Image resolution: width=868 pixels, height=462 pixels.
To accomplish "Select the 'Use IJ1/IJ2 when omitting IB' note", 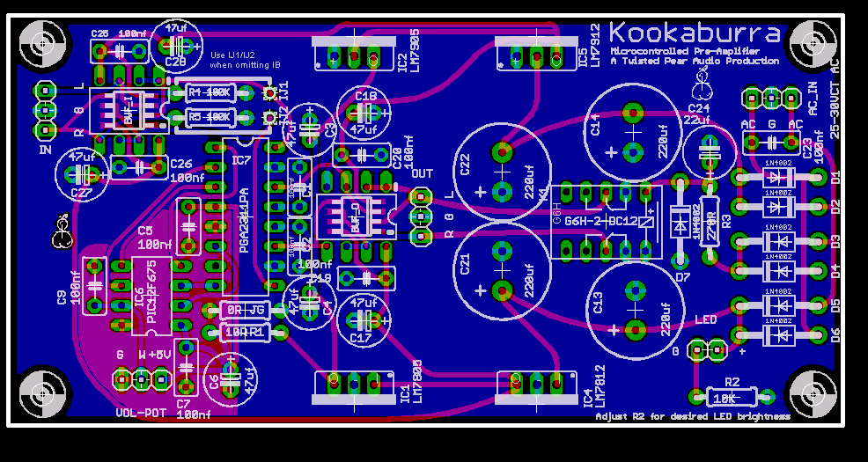I will 245,60.
